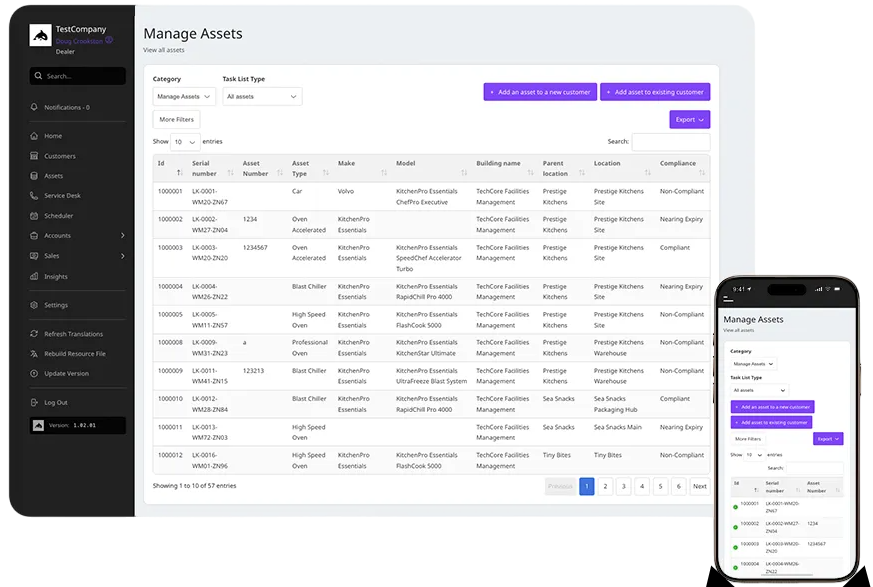Click the More Filters button
The image size is (873, 587).
[x=176, y=119]
